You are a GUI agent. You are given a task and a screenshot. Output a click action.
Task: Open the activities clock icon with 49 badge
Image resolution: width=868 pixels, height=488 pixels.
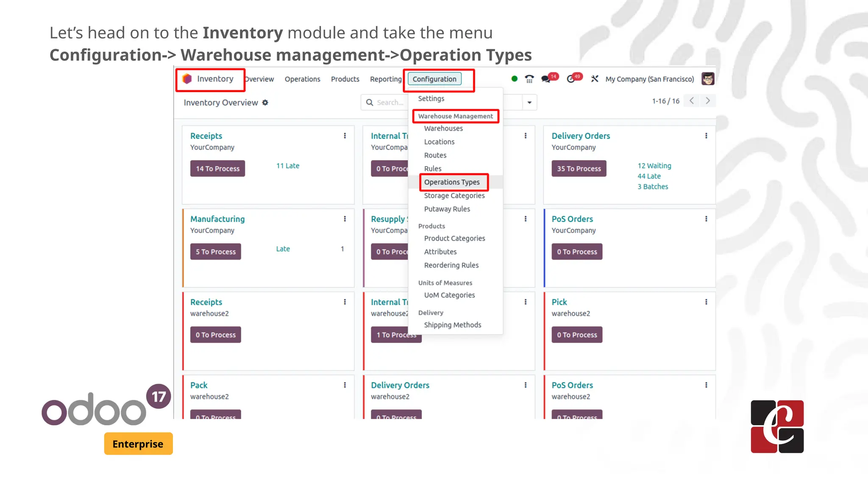(x=571, y=79)
